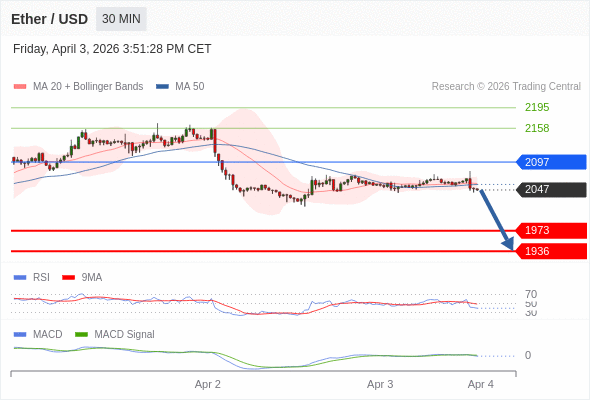Click the blue MACD legend swatch

point(20,335)
